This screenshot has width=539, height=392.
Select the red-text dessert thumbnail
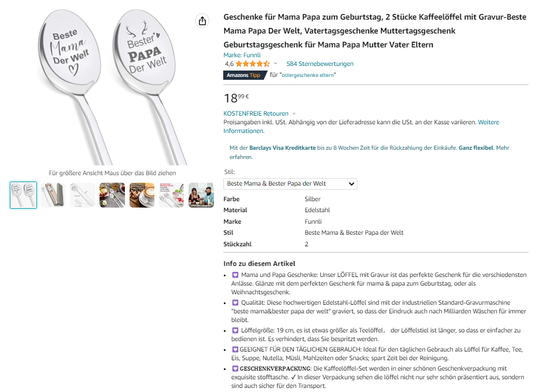point(171,195)
